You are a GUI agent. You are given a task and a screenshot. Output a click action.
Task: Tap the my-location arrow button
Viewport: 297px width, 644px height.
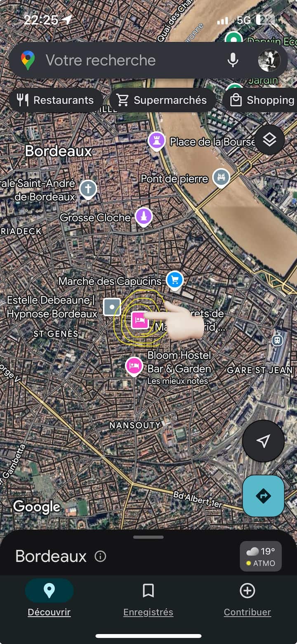263,441
